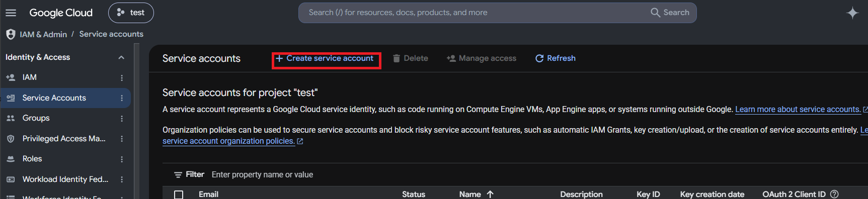
Task: Open IAM in the sidebar
Action: tap(30, 77)
